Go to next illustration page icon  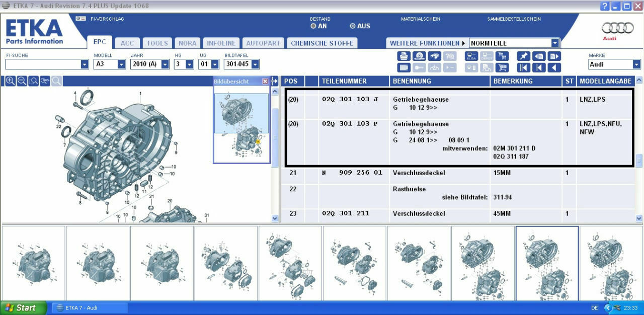(554, 56)
